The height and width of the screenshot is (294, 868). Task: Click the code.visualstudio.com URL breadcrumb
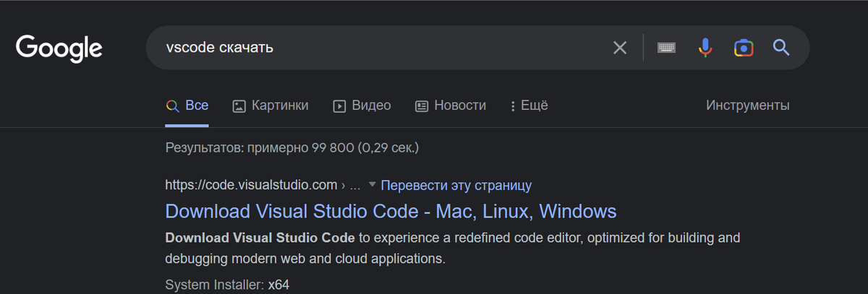click(263, 185)
